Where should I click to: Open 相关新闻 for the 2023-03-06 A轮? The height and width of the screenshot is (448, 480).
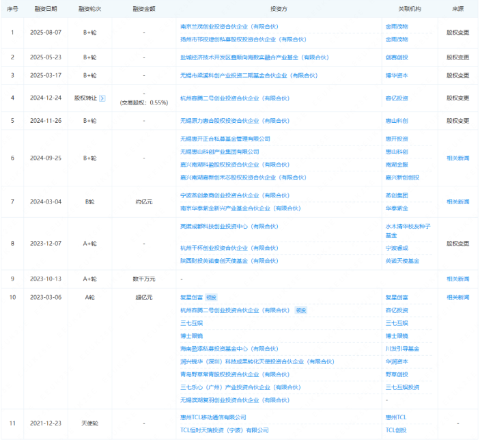(457, 298)
